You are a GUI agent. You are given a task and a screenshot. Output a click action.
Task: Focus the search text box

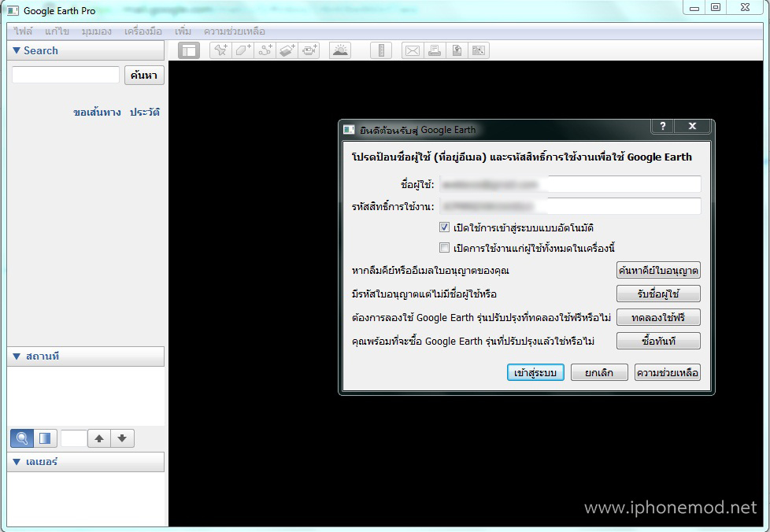click(x=66, y=75)
